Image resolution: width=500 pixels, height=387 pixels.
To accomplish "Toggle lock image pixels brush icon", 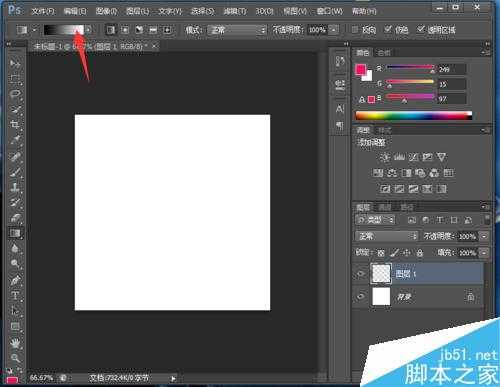I will (394, 253).
